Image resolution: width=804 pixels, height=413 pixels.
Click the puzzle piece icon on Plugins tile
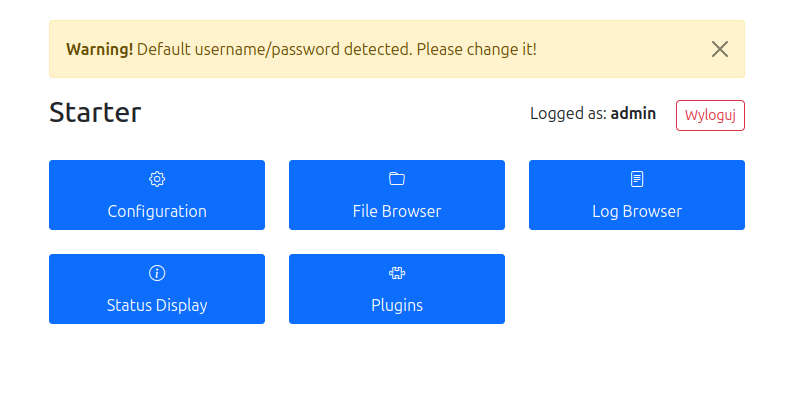(397, 273)
